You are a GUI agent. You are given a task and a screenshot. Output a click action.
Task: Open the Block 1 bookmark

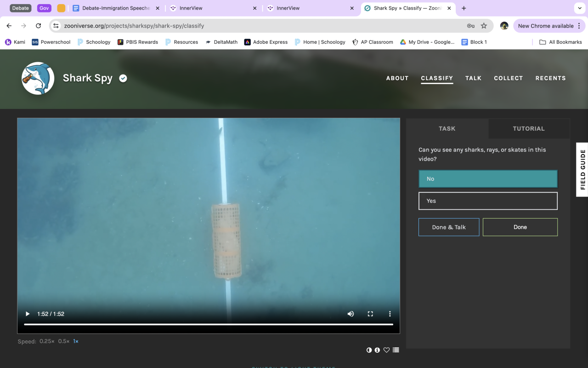pos(474,42)
